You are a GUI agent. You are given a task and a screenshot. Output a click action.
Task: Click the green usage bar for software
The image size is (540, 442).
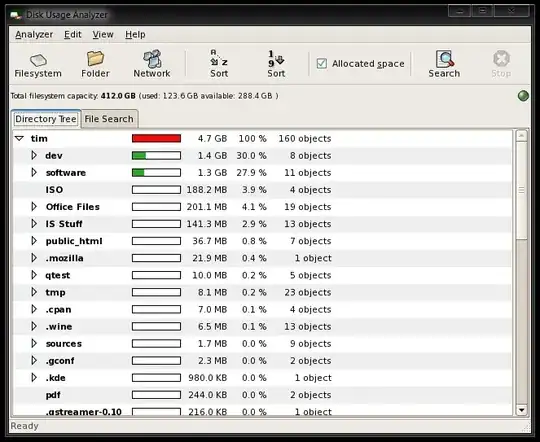156,173
